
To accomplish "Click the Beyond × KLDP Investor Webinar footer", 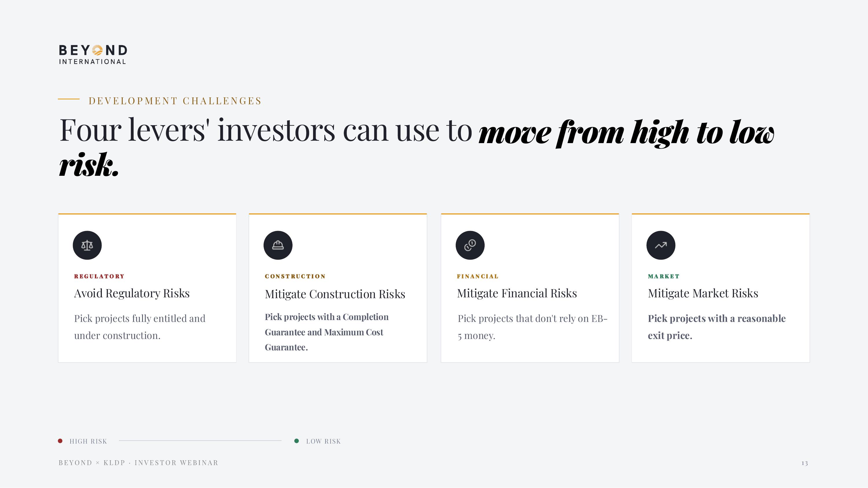I will (138, 463).
